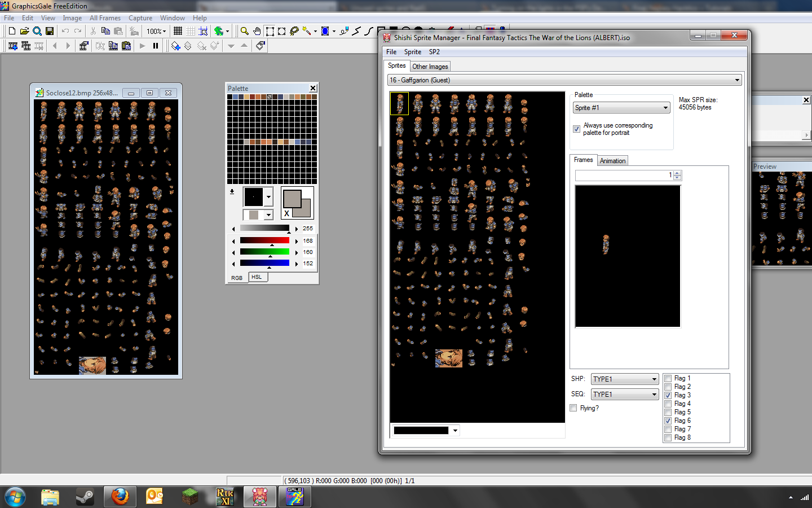Toggle 'Always use corresponding palette for portrait' checkbox

[x=576, y=129]
